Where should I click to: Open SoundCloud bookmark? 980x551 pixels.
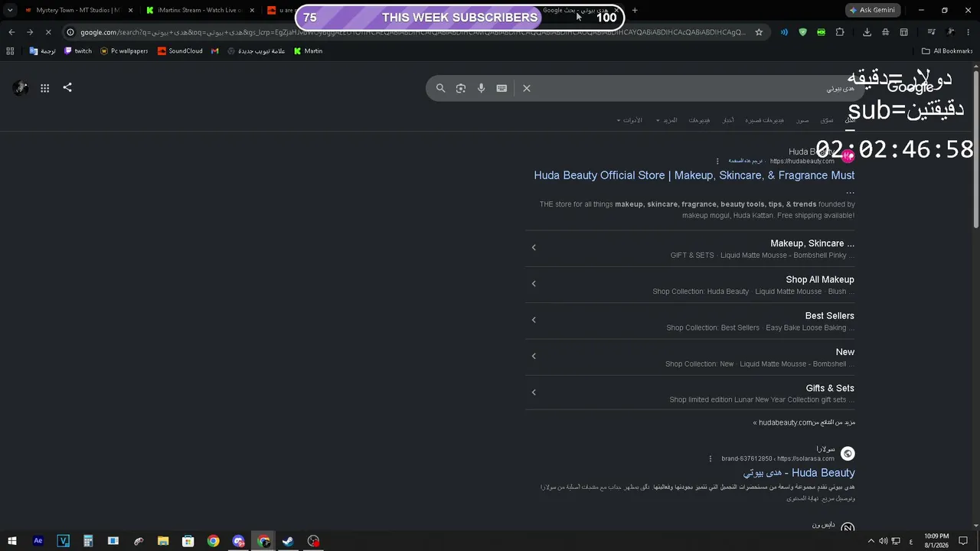(180, 51)
